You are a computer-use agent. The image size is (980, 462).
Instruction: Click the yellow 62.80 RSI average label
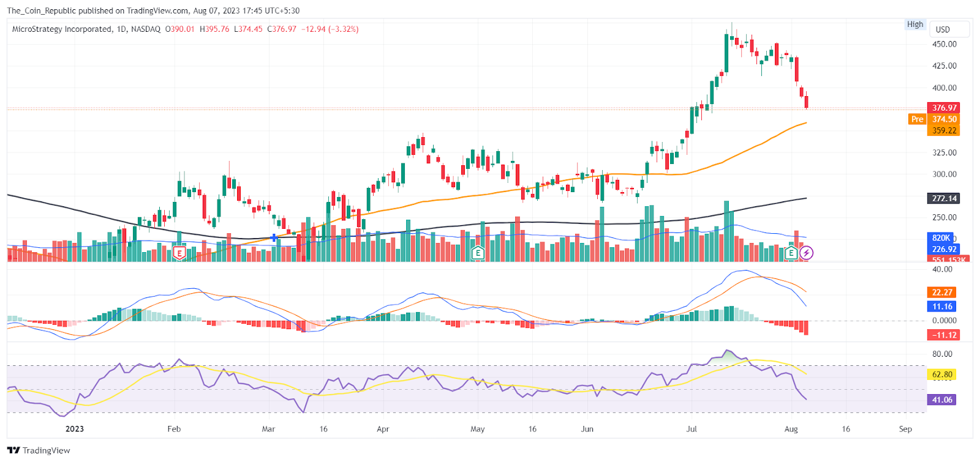point(942,374)
